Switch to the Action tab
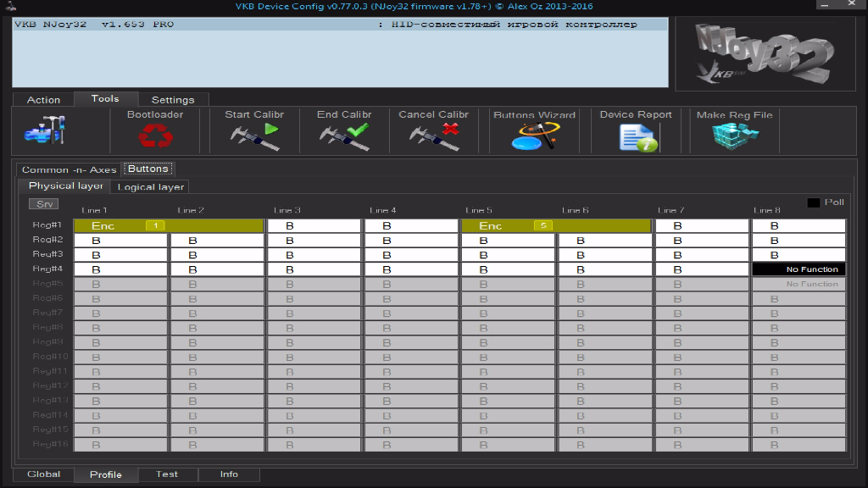This screenshot has height=488, width=868. pos(44,100)
